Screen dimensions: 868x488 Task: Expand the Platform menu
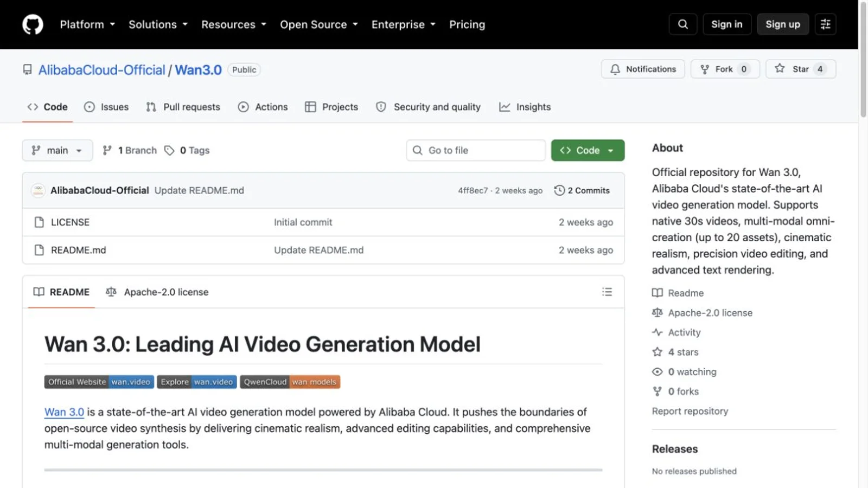[x=87, y=24]
